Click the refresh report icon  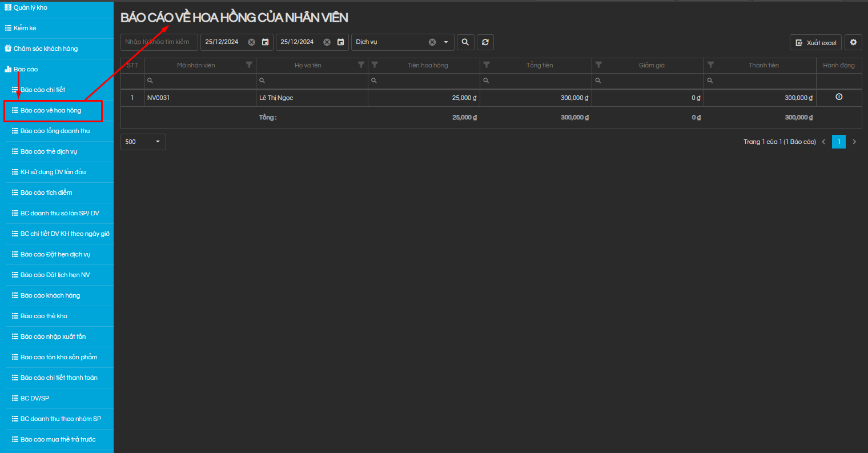pyautogui.click(x=485, y=42)
